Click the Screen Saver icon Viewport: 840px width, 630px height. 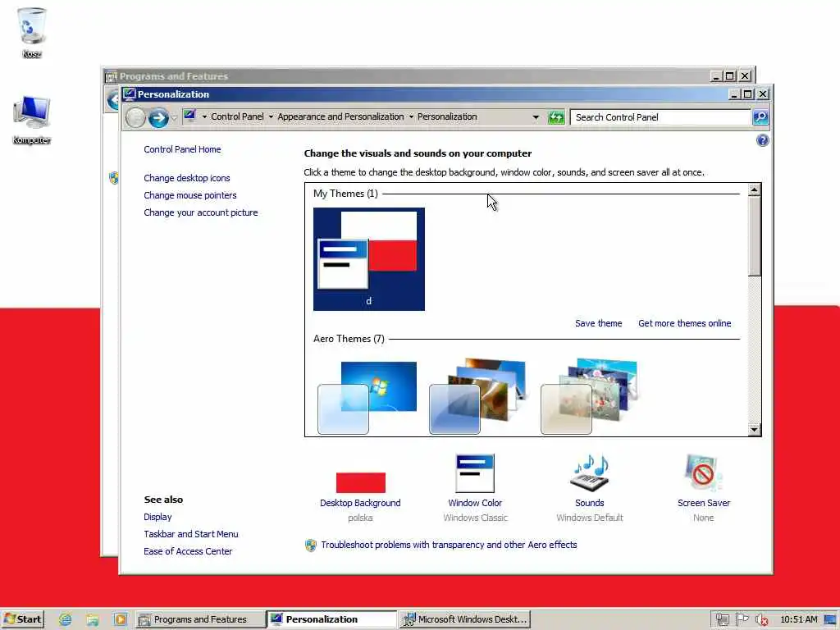[x=703, y=473]
